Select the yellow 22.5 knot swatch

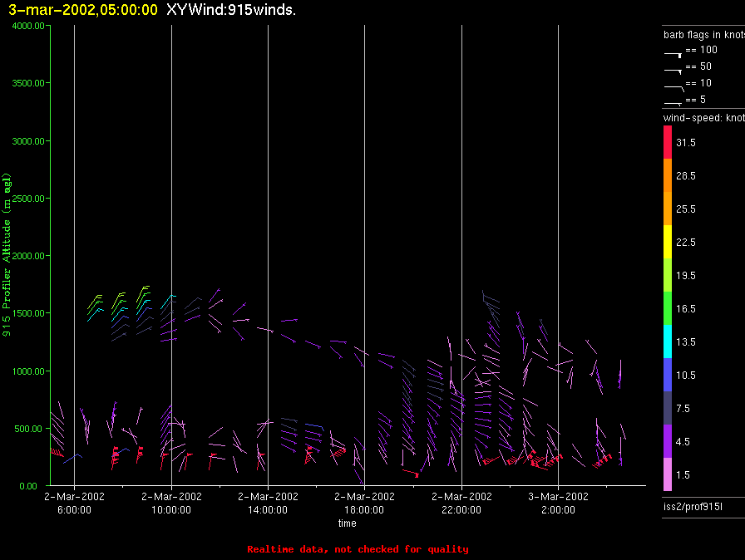pyautogui.click(x=668, y=242)
